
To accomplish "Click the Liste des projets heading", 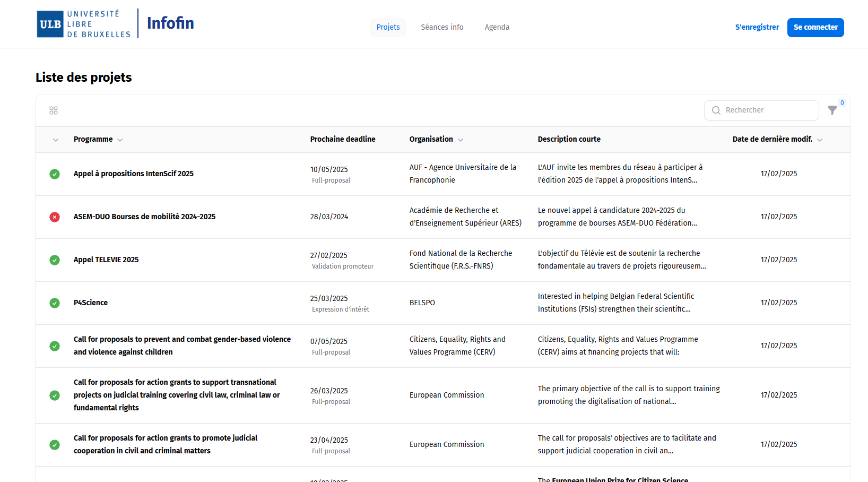I will click(84, 78).
